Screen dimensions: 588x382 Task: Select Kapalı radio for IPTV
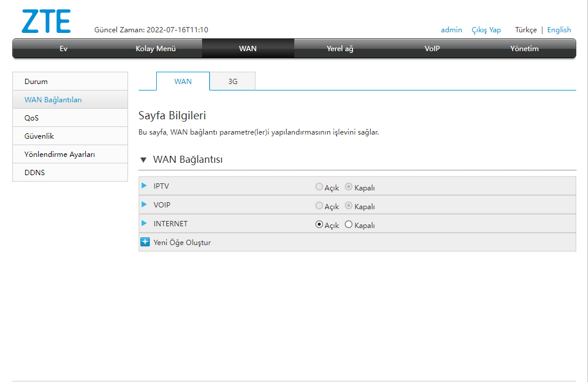tap(348, 186)
